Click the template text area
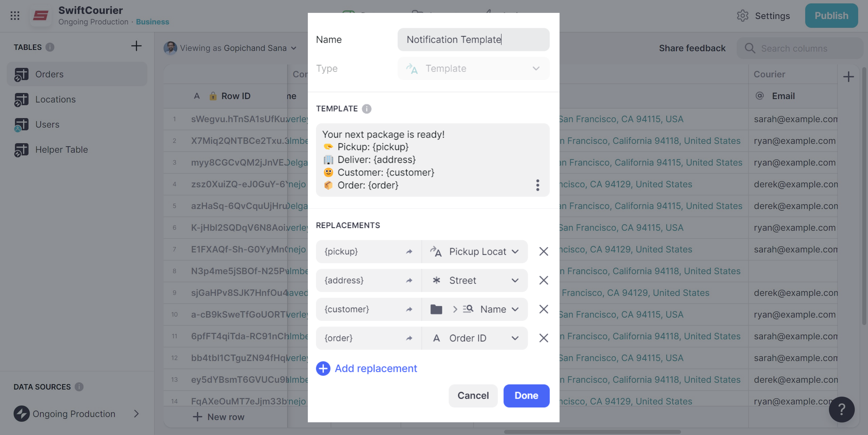 coord(432,160)
